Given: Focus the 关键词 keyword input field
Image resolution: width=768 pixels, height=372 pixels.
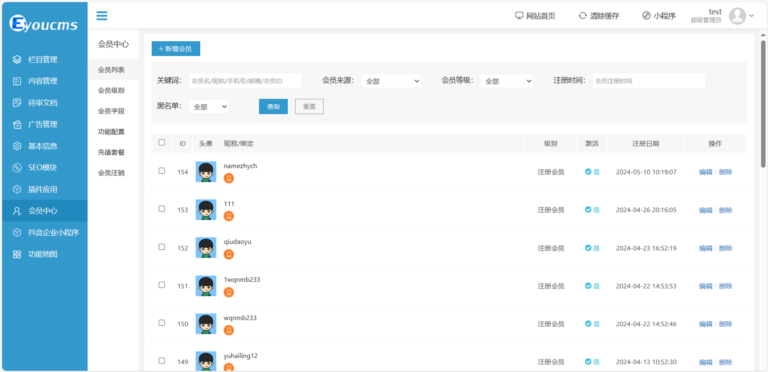Looking at the screenshot, I should (x=245, y=81).
